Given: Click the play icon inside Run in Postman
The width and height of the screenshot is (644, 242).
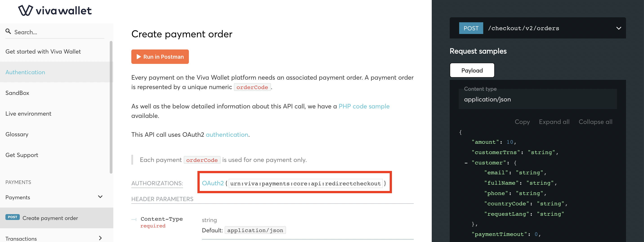Looking at the screenshot, I should point(139,56).
